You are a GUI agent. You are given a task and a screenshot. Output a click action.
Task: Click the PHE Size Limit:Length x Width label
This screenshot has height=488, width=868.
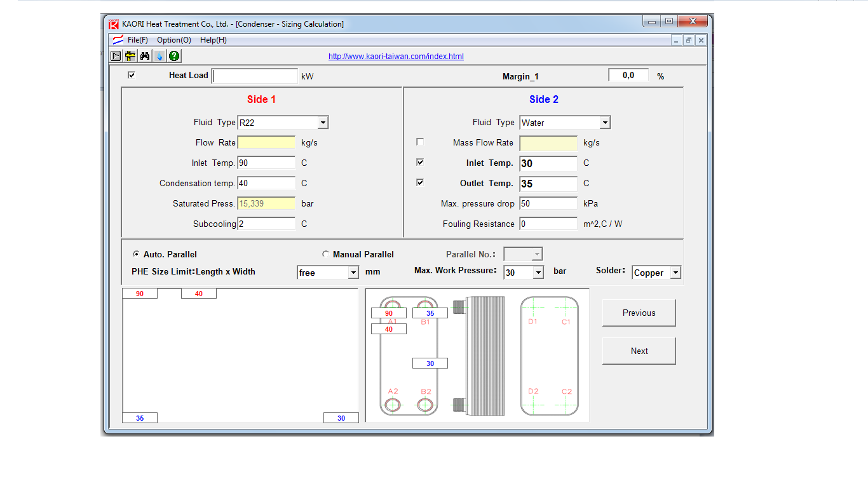click(193, 271)
